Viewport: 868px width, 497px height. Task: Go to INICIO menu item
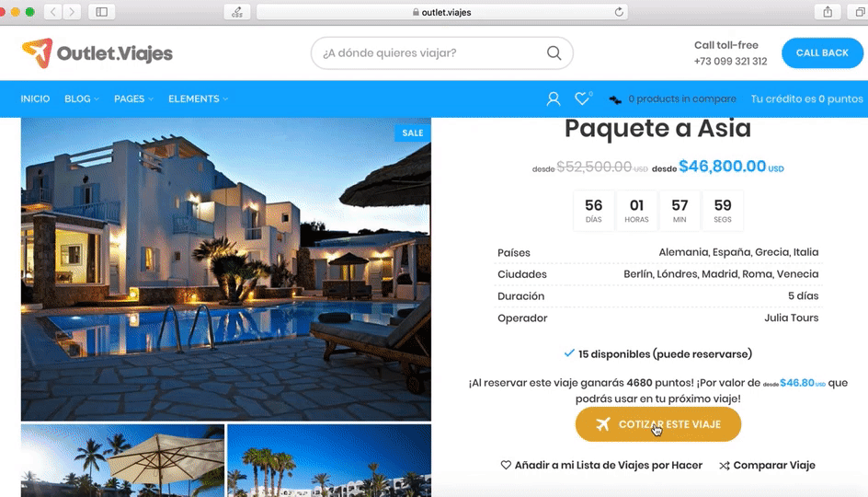click(35, 98)
